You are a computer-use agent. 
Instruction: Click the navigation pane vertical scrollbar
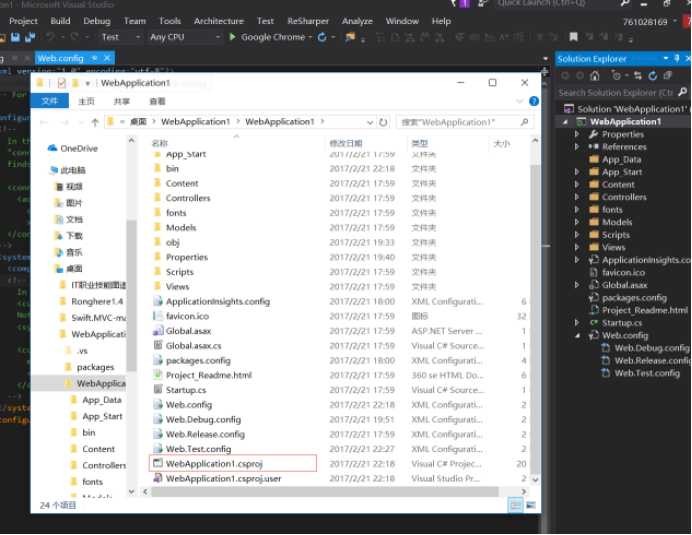pos(131,295)
